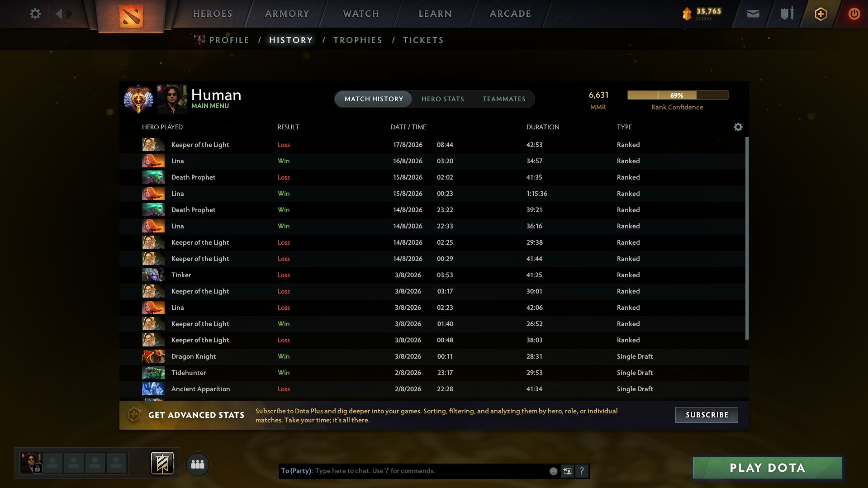This screenshot has height=488, width=868.
Task: Open the role selection banner icon
Action: (x=162, y=463)
